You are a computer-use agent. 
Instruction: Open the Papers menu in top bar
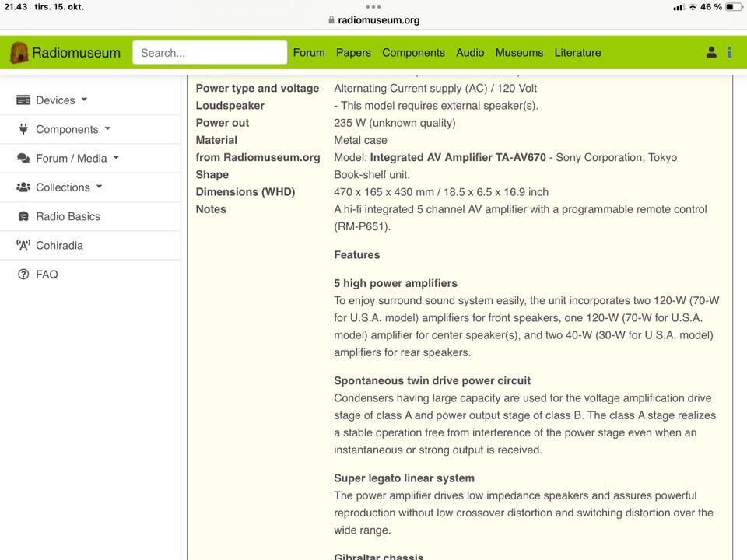(x=353, y=52)
